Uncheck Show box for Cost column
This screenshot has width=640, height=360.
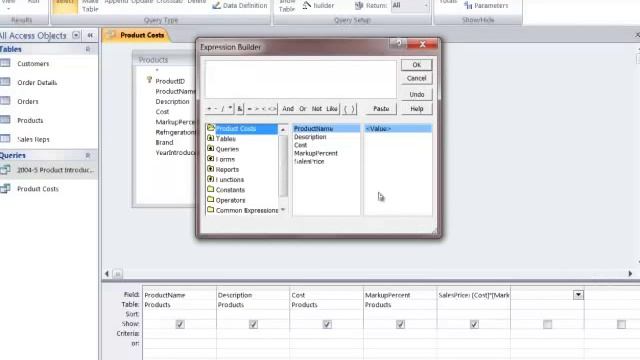[327, 324]
